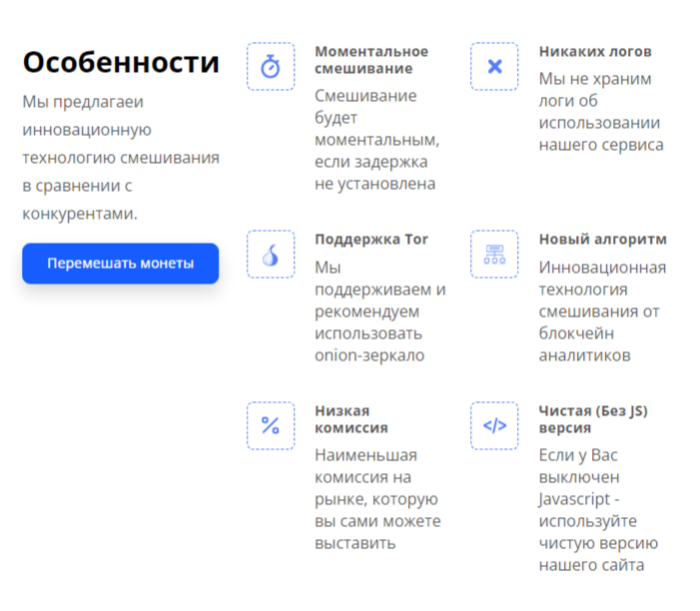700x611 pixels.
Task: Click the text Наименьшая комиссия на рынке
Action: tap(377, 499)
